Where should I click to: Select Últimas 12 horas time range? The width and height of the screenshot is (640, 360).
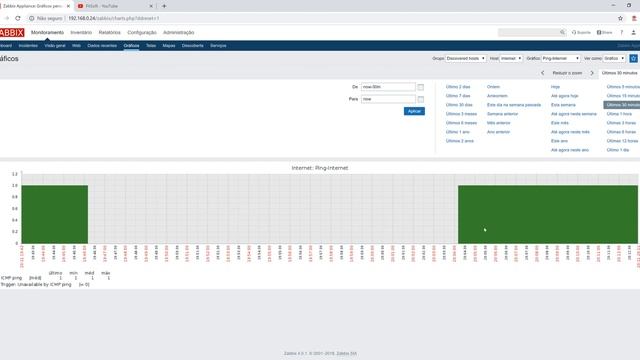coord(622,141)
